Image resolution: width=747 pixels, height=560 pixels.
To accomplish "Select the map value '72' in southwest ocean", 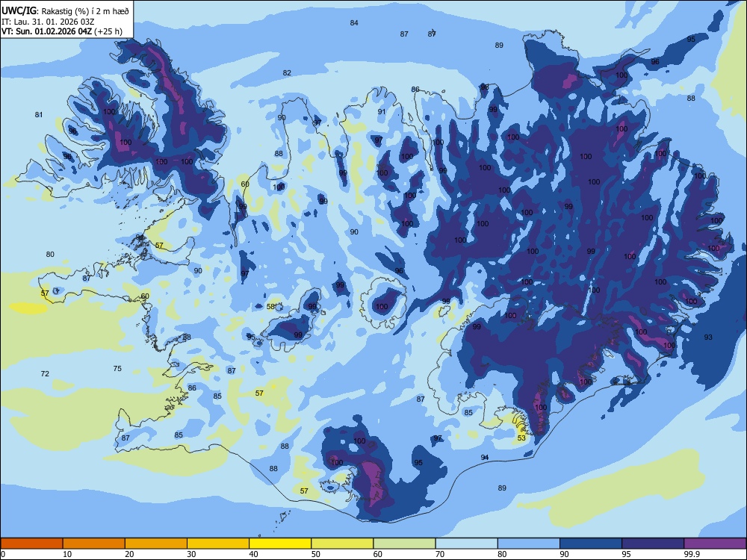I will [x=45, y=374].
